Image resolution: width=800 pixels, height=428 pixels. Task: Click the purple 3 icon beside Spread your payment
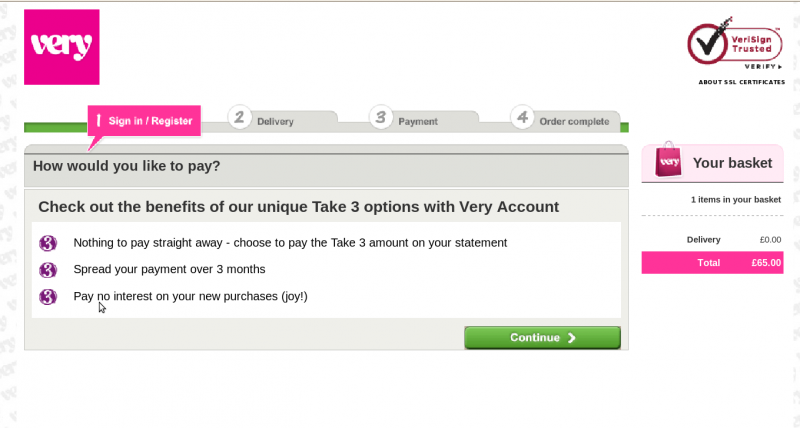48,269
